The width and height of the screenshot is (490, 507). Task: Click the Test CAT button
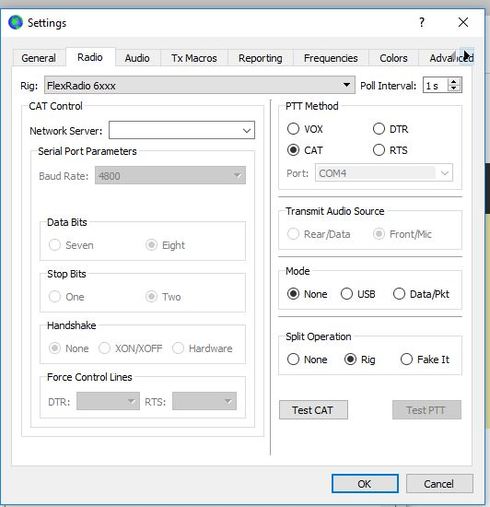pyautogui.click(x=313, y=410)
